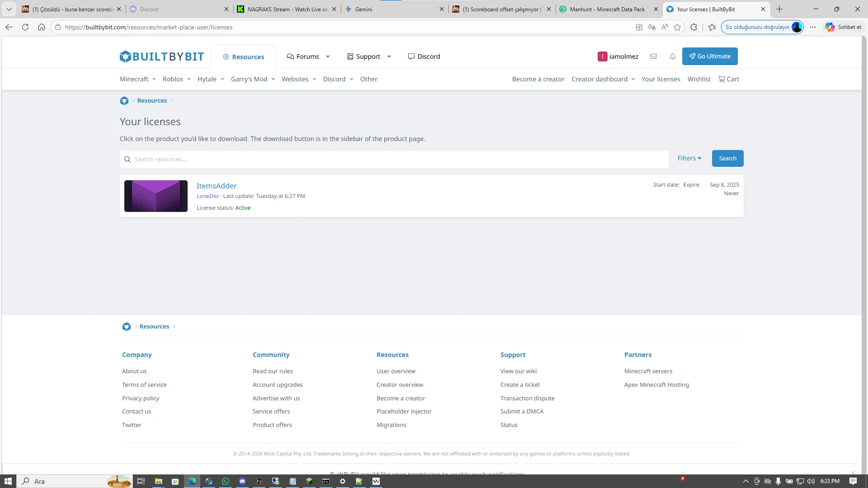868x488 pixels.
Task: Expand the Roblox category dropdown
Action: click(189, 79)
